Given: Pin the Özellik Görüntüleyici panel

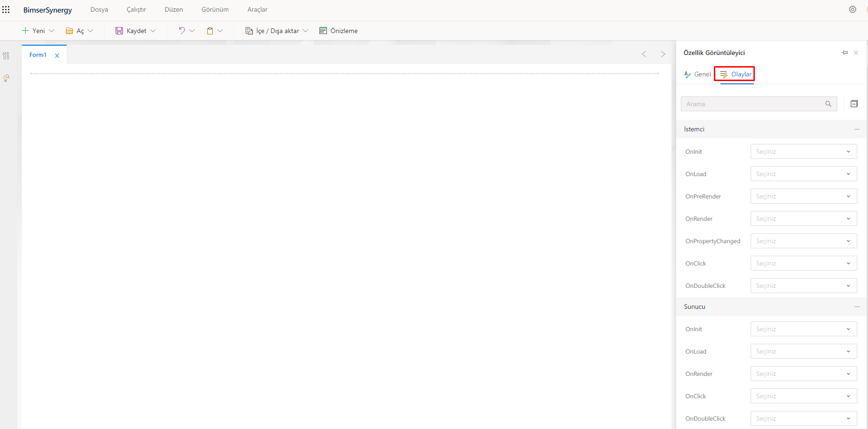Looking at the screenshot, I should tap(845, 53).
